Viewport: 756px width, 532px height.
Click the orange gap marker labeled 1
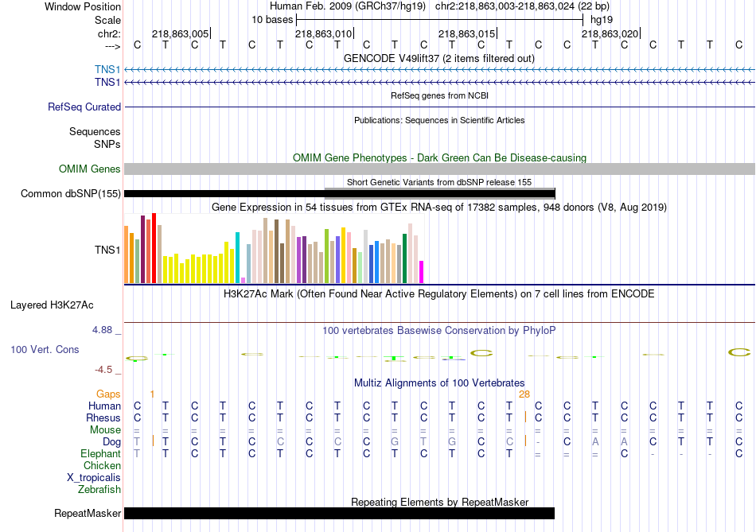click(x=152, y=394)
